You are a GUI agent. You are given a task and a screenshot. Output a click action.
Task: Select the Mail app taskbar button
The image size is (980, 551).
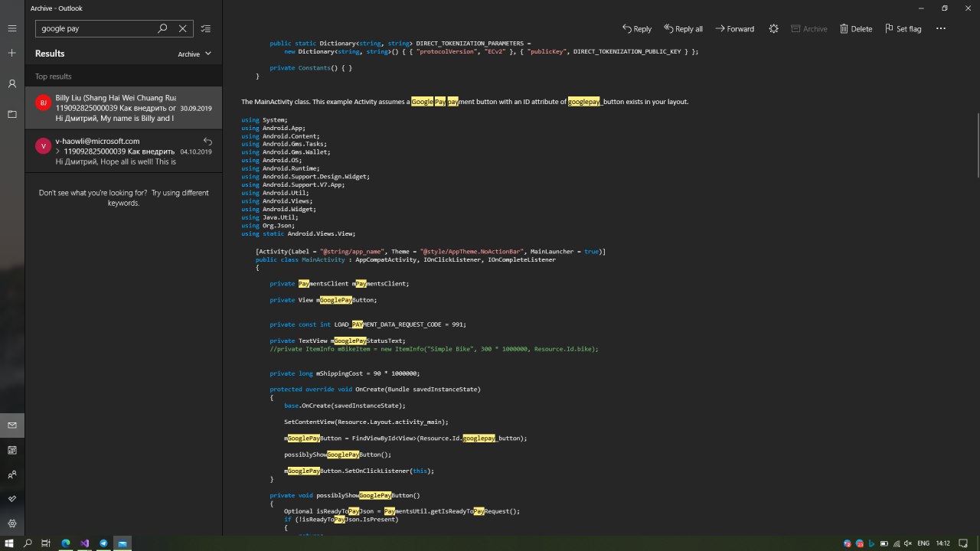point(122,543)
